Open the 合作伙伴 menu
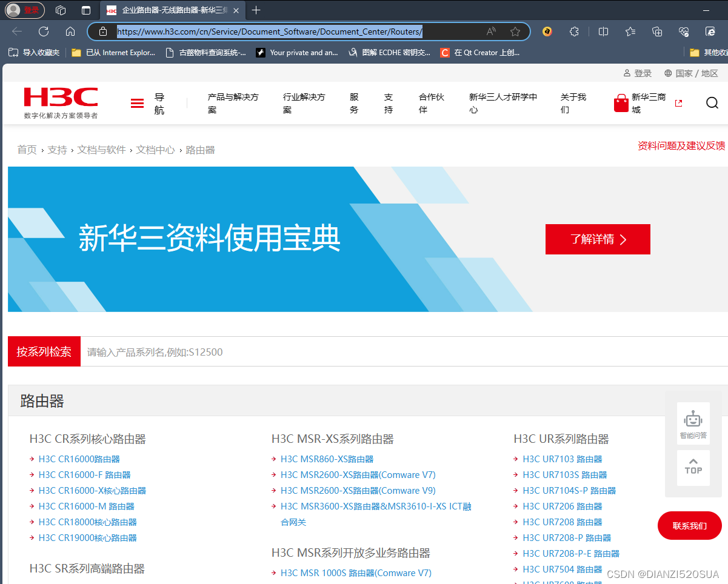The image size is (728, 584). tap(432, 104)
